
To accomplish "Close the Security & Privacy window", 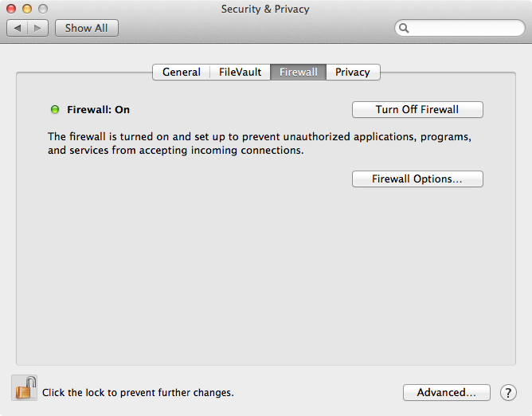I will (x=11, y=9).
